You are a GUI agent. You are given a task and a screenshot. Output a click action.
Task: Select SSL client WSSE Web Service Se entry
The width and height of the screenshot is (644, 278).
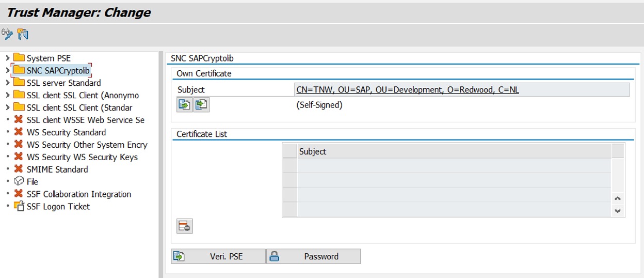(86, 120)
